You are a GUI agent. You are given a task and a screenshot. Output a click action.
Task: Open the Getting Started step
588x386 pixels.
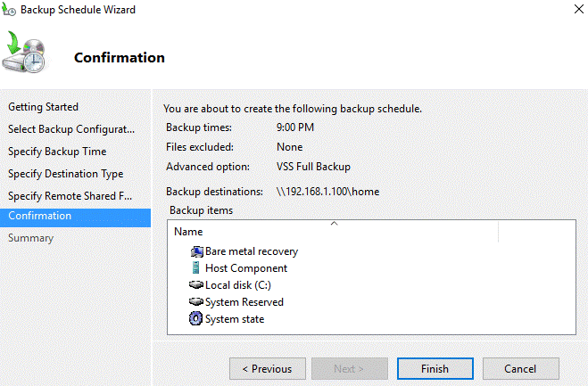click(44, 107)
